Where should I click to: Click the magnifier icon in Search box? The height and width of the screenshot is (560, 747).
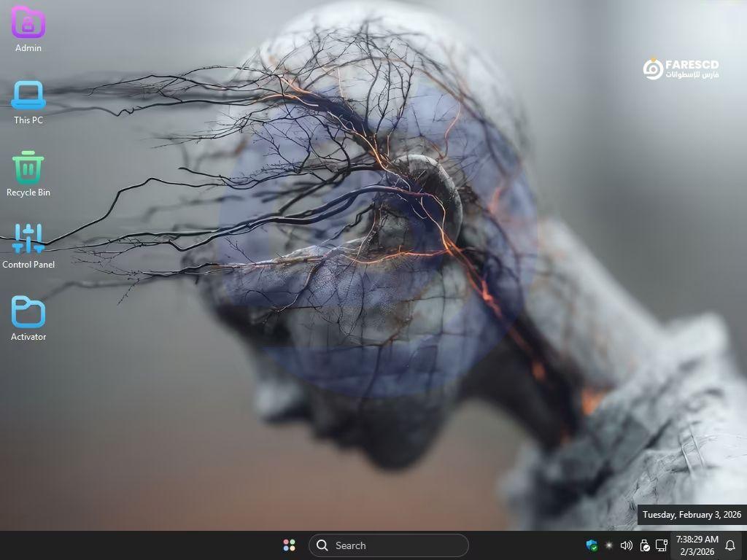coord(322,545)
